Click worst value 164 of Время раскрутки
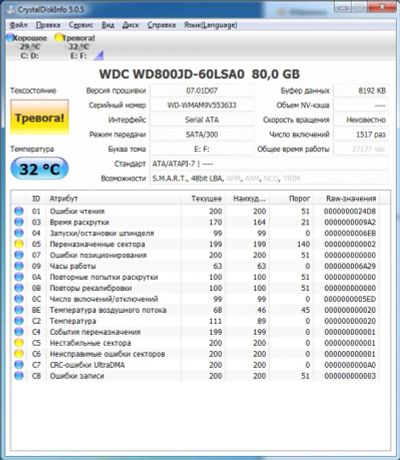The image size is (400, 460). [x=259, y=222]
